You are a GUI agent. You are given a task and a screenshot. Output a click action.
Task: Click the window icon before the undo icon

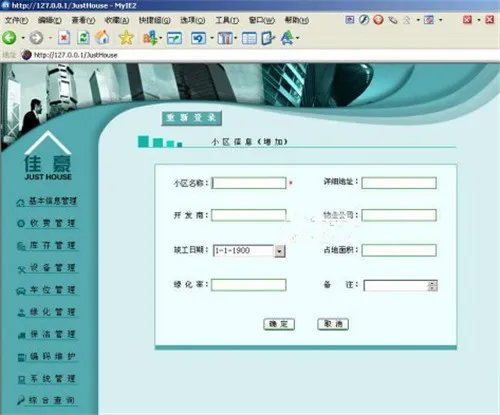click(x=174, y=38)
